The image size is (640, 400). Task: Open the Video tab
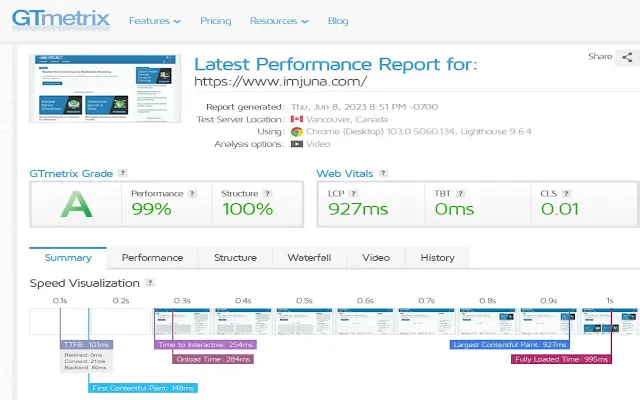point(376,258)
